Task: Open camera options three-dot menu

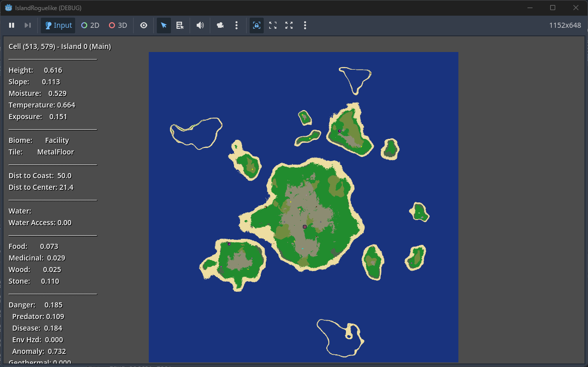Action: pos(237,25)
